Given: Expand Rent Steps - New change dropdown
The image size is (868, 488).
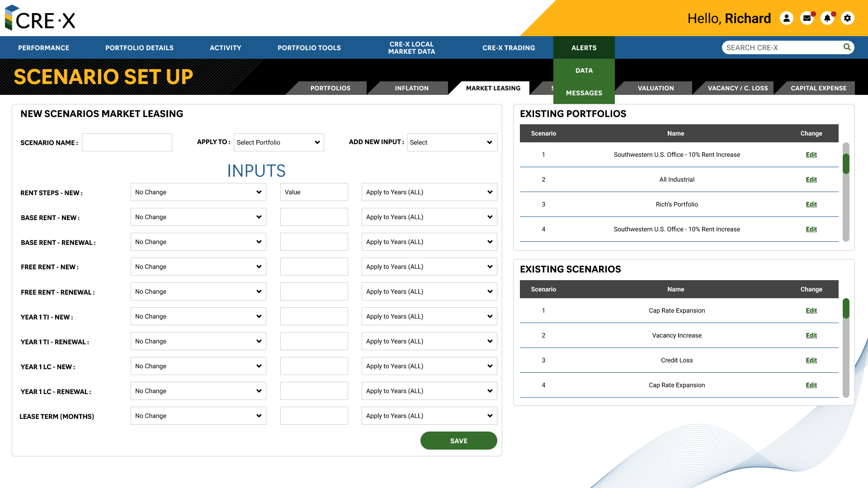Looking at the screenshot, I should click(x=198, y=192).
